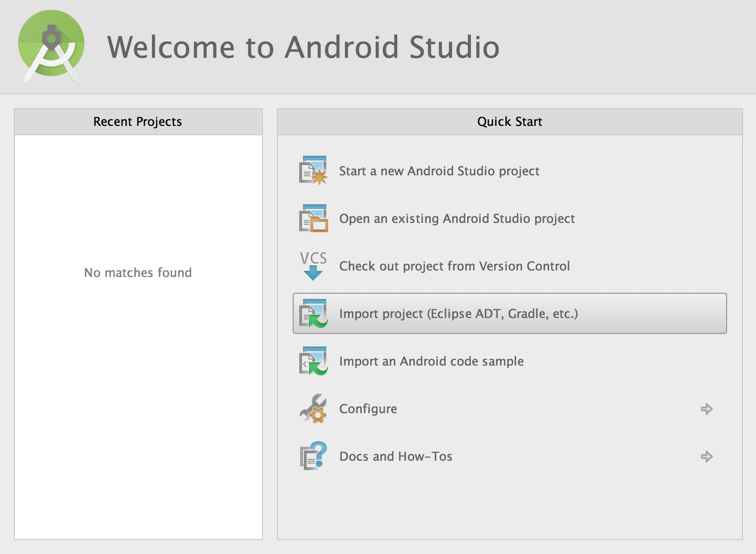Open the Docs and How-Tos label

[396, 457]
